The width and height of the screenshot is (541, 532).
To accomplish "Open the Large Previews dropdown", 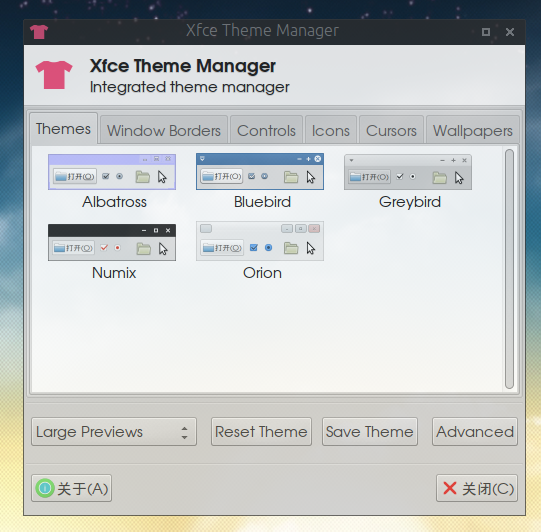I will 114,432.
